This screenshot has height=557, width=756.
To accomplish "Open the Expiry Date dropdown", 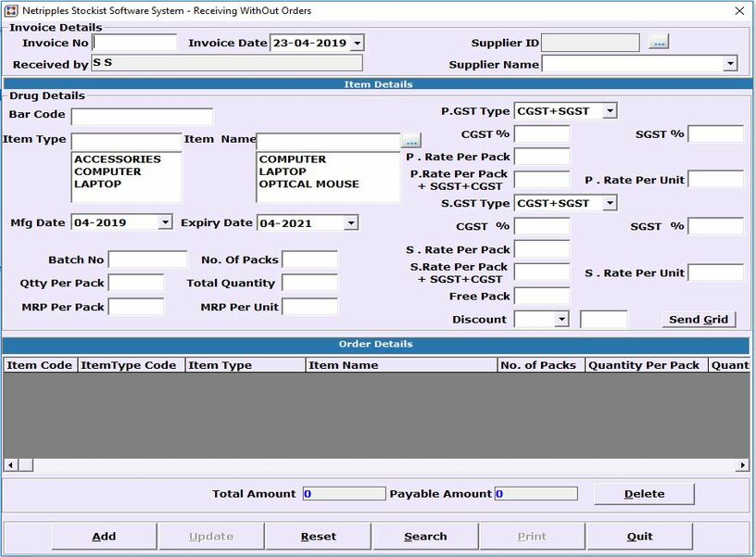I will click(x=351, y=222).
